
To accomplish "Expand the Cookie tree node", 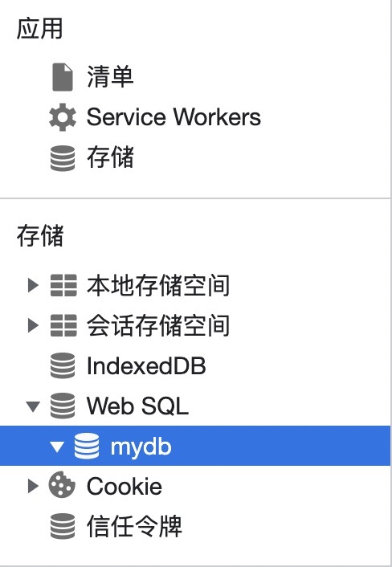I will 33,486.
